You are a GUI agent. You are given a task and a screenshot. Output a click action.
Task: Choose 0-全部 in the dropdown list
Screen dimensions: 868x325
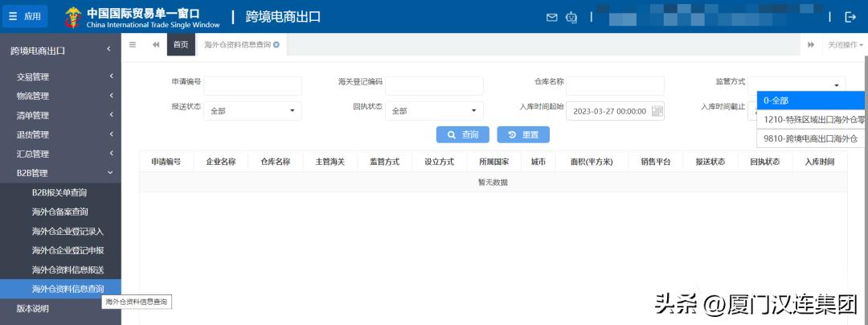click(810, 101)
